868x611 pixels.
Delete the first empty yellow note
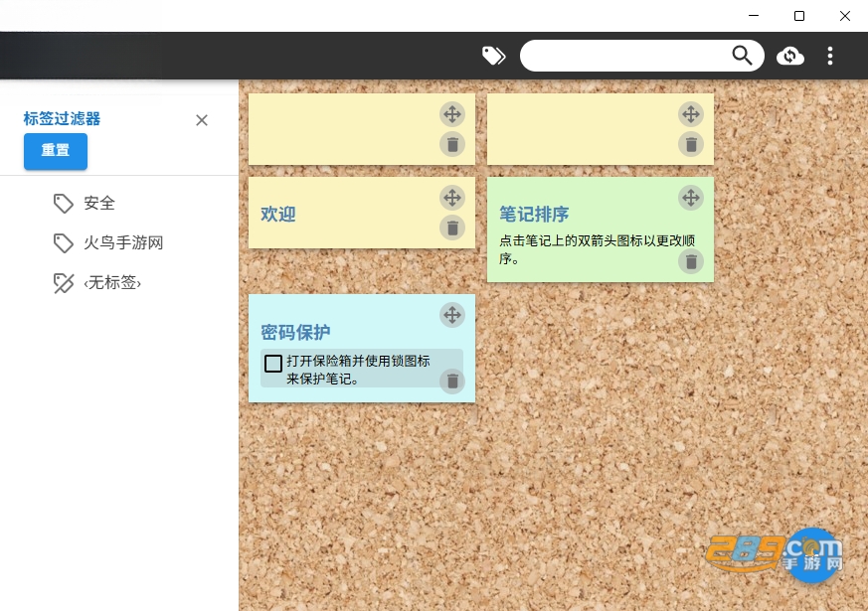point(452,144)
